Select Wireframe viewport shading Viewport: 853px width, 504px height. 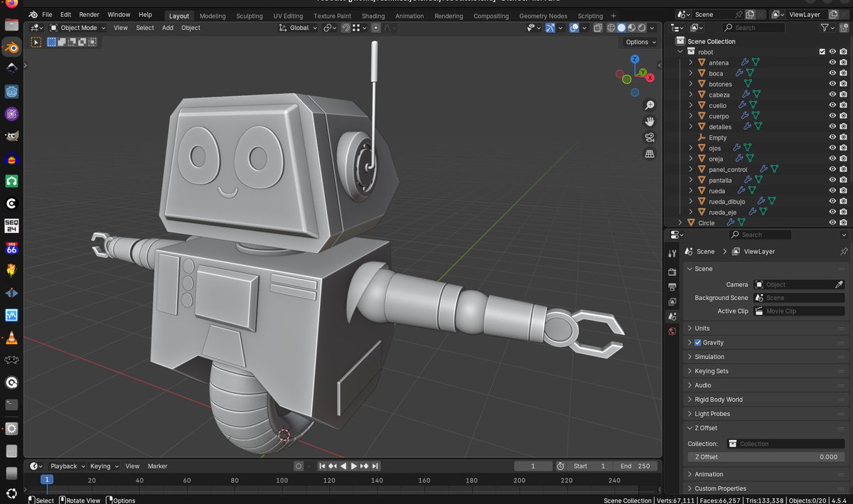[610, 28]
